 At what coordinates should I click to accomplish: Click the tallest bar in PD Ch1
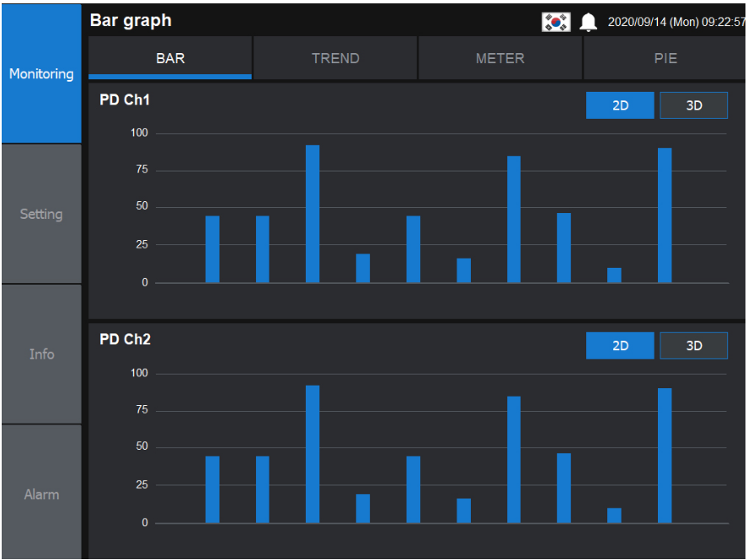(x=312, y=211)
